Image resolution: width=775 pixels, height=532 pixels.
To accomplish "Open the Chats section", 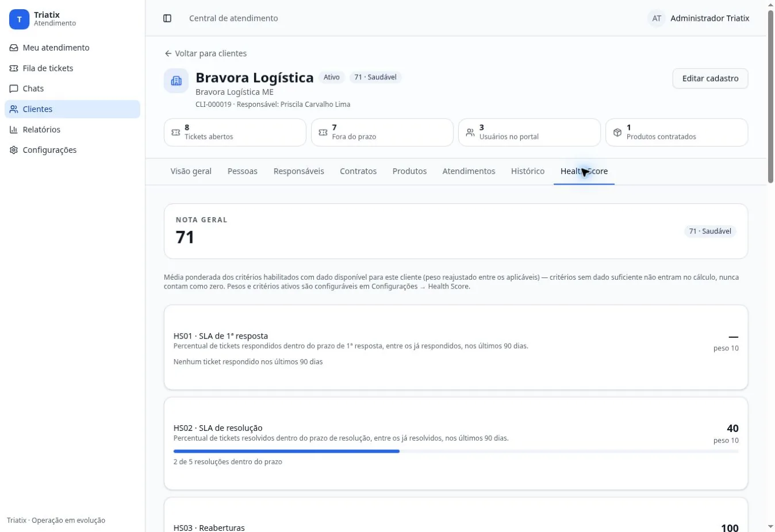I will pyautogui.click(x=72, y=88).
